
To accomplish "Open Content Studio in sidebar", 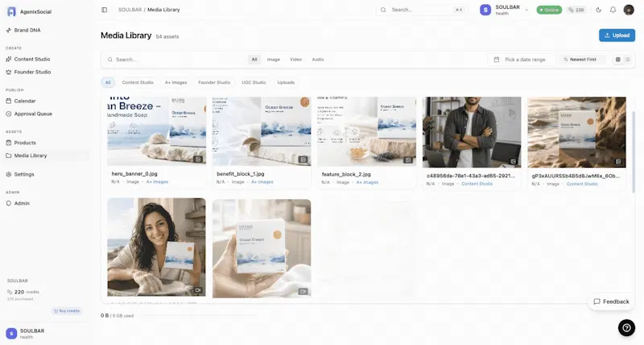I will point(32,59).
